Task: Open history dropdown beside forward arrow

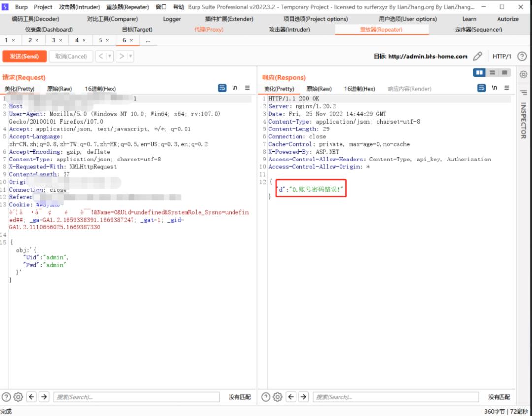Action: [130, 56]
